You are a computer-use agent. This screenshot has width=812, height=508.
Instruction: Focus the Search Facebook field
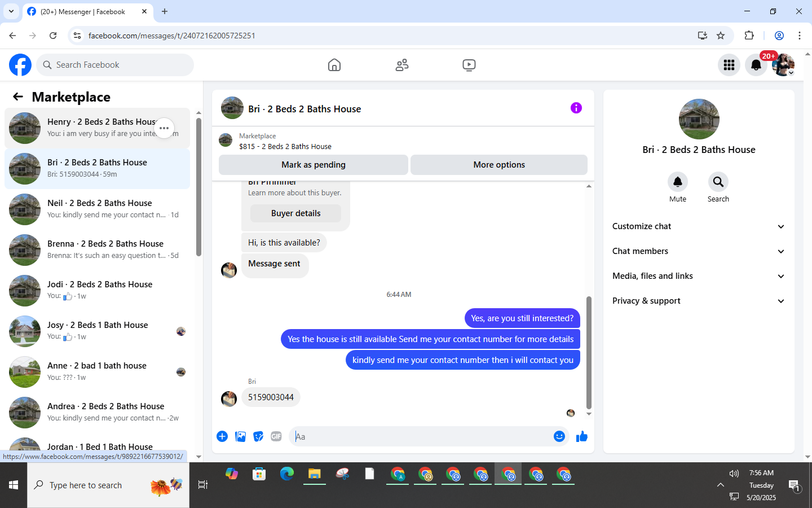coord(115,65)
